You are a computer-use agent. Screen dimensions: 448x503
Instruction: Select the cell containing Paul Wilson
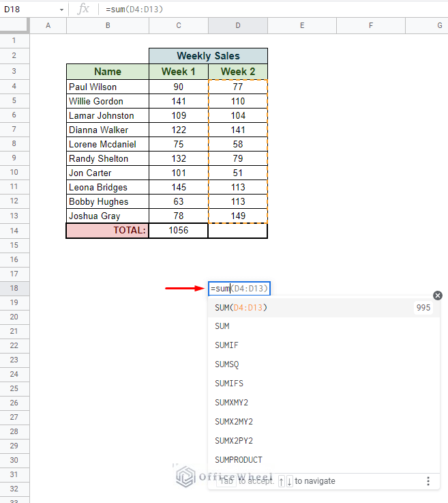[108, 87]
